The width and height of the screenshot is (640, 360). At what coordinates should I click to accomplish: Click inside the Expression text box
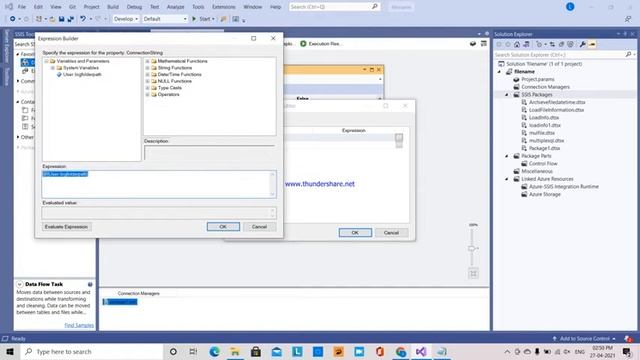pyautogui.click(x=159, y=184)
